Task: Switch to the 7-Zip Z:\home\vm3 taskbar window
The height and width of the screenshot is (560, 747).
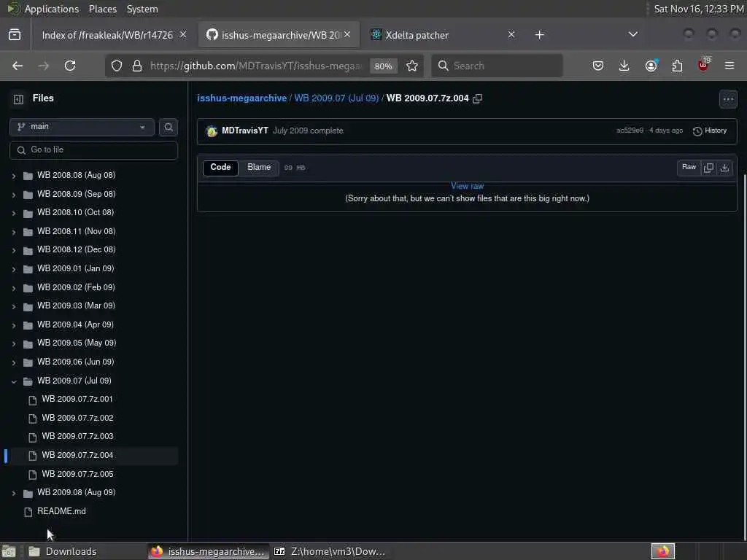Action: pos(330,551)
